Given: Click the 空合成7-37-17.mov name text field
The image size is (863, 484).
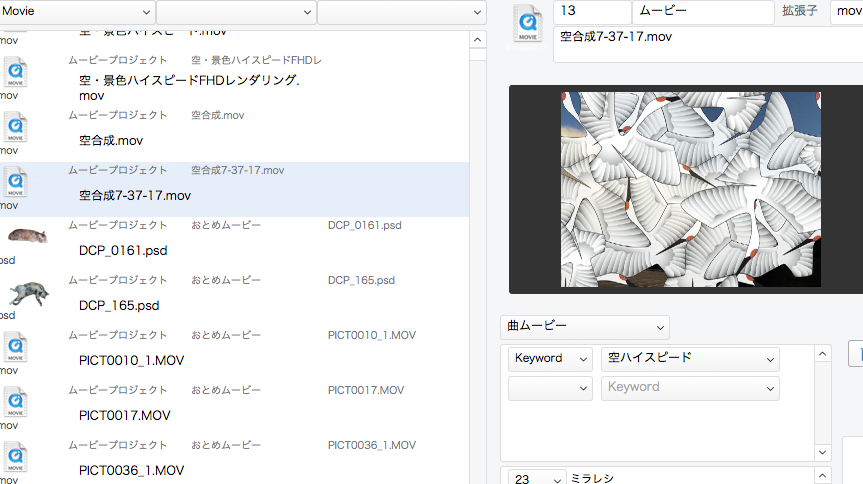Looking at the screenshot, I should tap(708, 44).
